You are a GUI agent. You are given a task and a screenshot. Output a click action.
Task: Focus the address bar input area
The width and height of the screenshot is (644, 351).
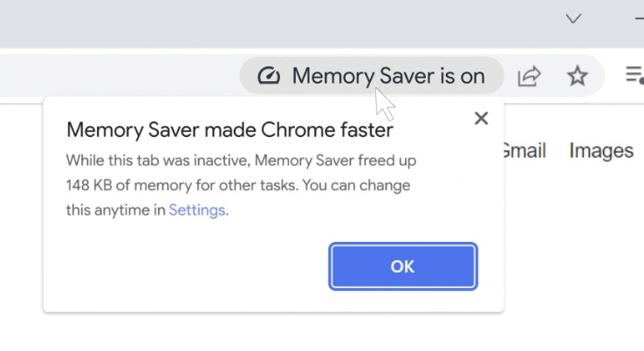119,76
